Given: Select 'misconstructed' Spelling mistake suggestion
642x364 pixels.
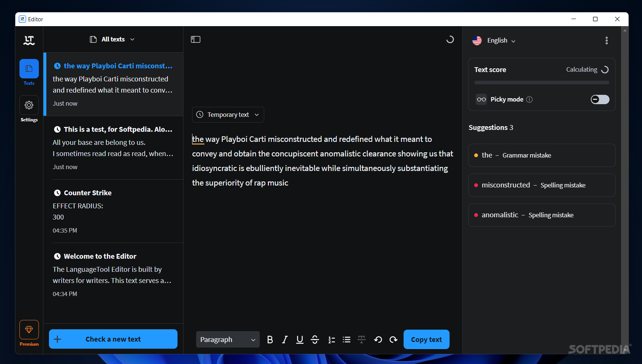Looking at the screenshot, I should (541, 185).
